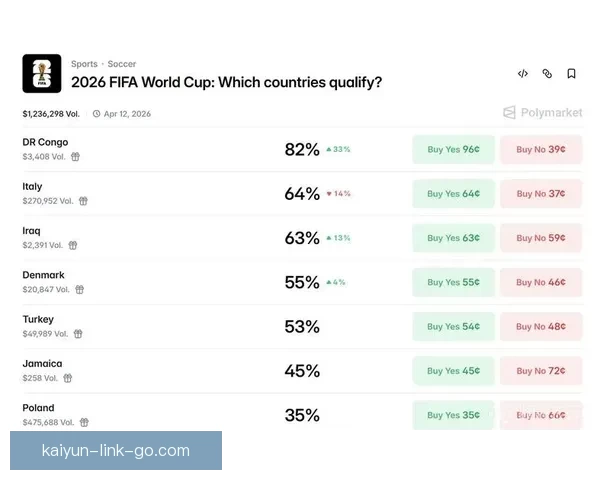Click the gift icon beside Poland volume

(x=84, y=423)
